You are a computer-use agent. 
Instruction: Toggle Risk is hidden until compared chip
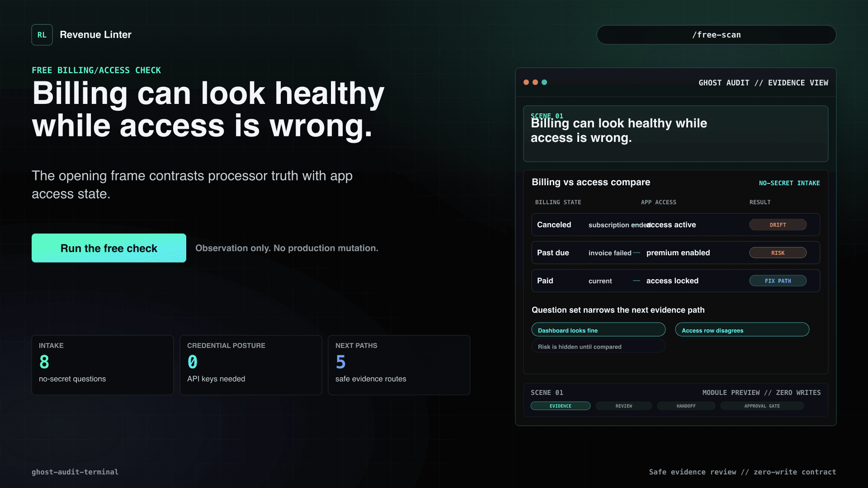pyautogui.click(x=599, y=347)
